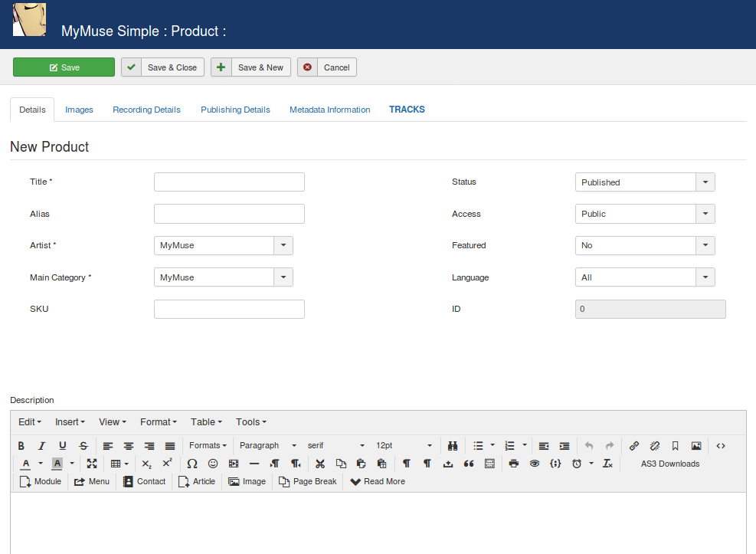Open the Status dropdown

[x=704, y=182]
